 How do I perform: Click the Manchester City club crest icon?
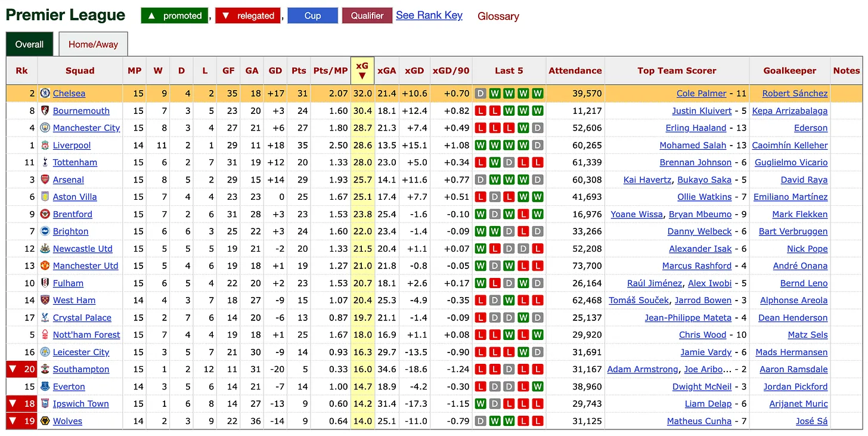pos(45,128)
